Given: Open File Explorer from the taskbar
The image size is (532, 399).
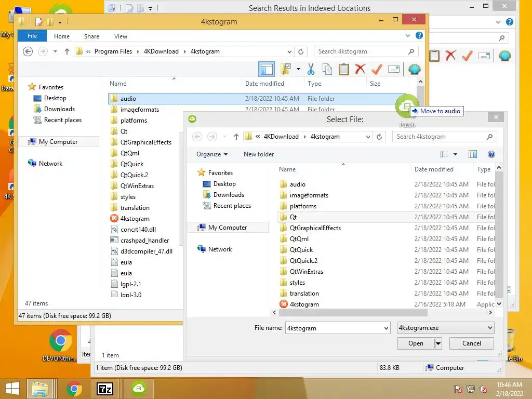Looking at the screenshot, I should tap(40, 389).
